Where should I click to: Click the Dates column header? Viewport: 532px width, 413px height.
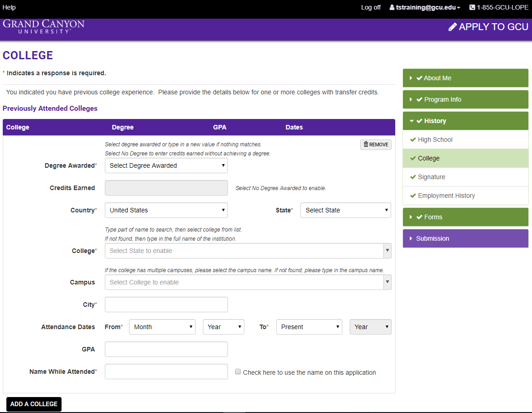point(294,127)
